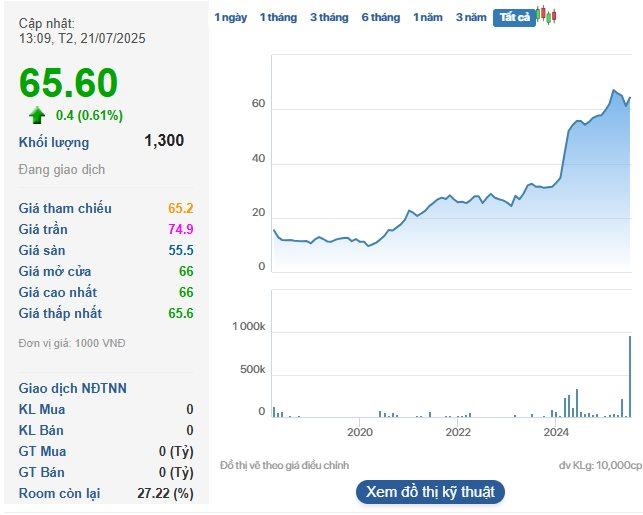Click the green up arrow price indicator

coord(37,115)
